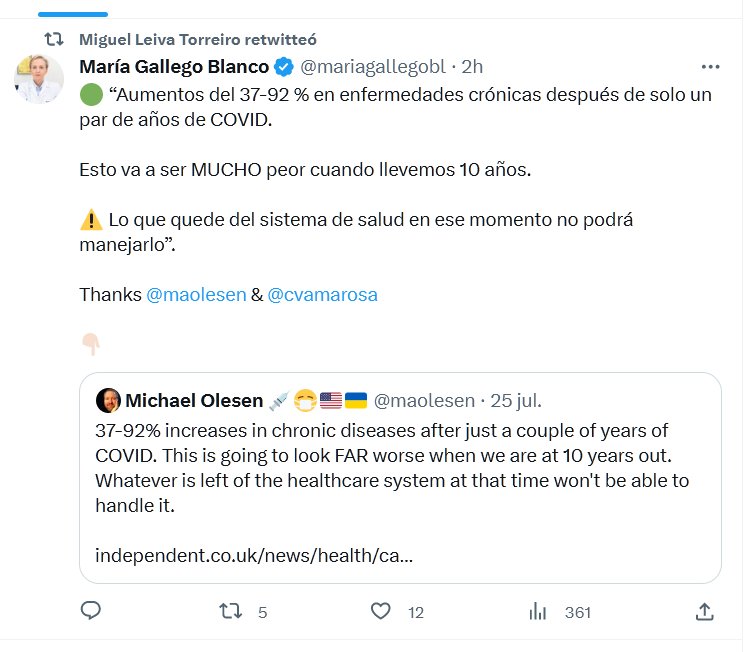
Task: Open María Gallego Blanco's profile picture
Action: pyautogui.click(x=39, y=79)
